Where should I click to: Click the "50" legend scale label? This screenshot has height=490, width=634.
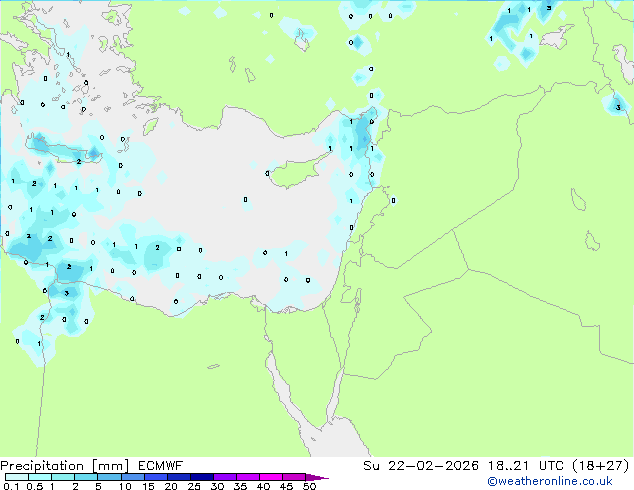click(309, 486)
